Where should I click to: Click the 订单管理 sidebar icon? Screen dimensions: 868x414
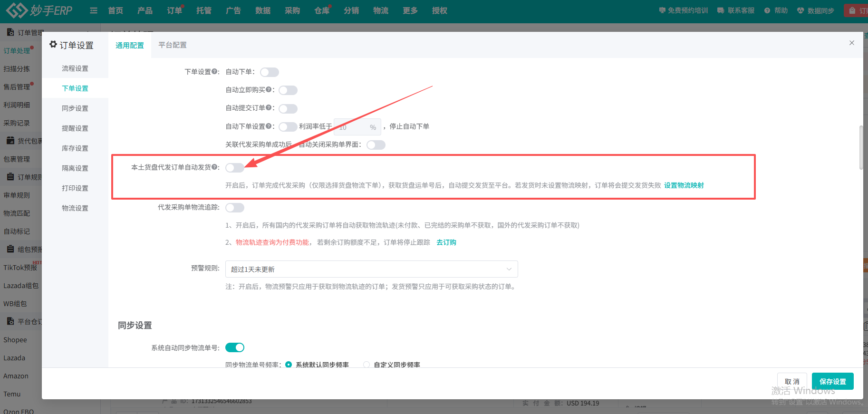10,32
